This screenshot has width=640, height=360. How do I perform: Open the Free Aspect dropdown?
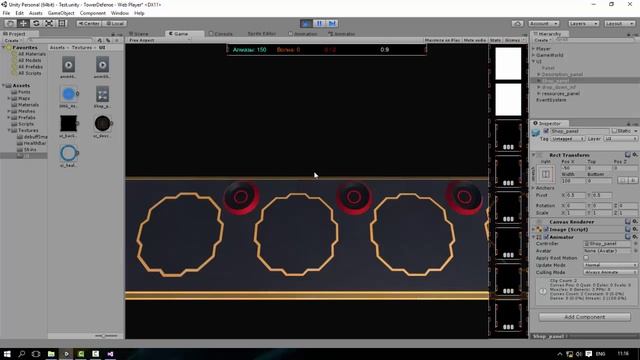pos(159,40)
